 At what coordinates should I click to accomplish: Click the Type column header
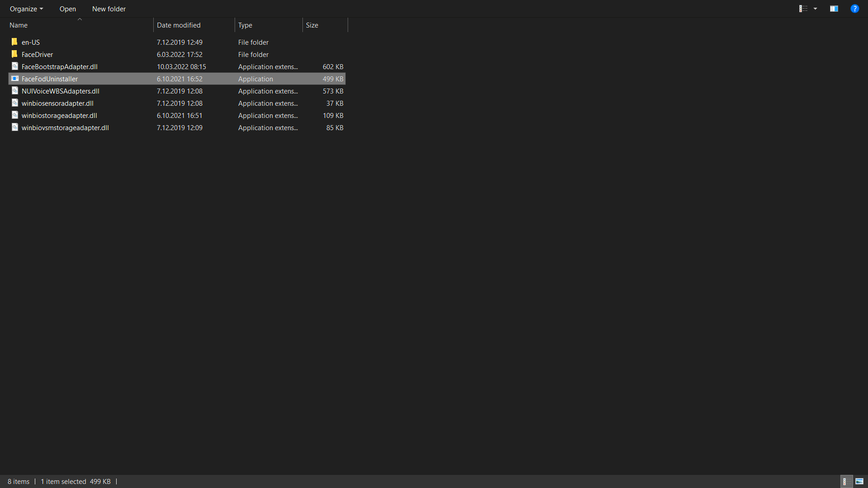(245, 25)
